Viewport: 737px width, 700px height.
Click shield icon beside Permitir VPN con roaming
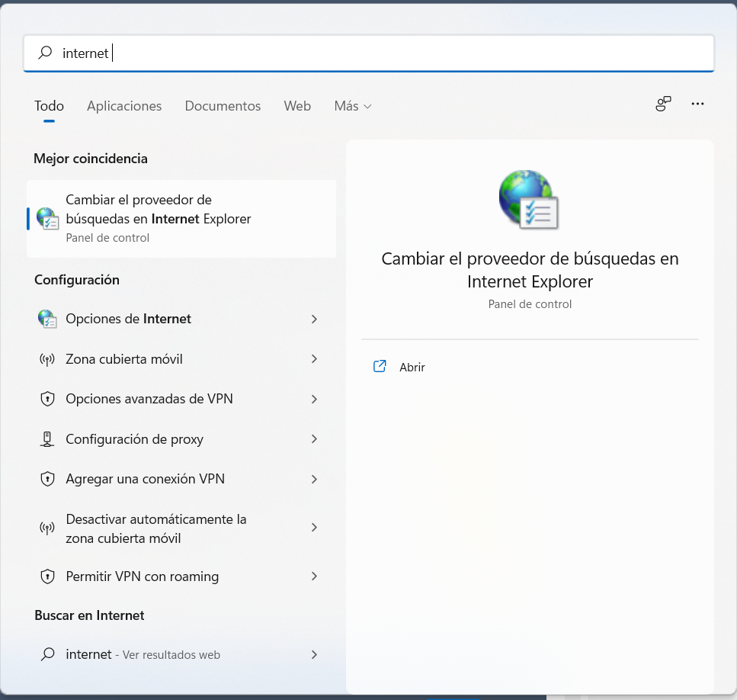47,576
